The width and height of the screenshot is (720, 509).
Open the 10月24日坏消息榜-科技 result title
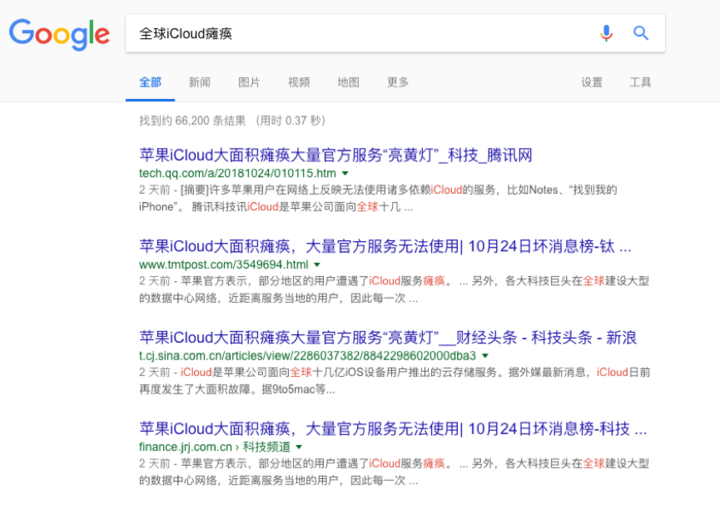point(393,429)
